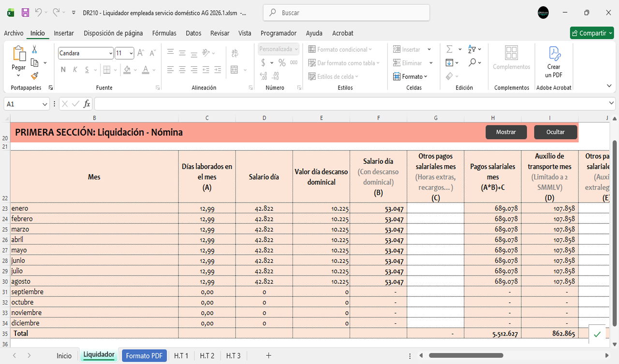
Task: Click the Buscar search box
Action: tap(346, 13)
